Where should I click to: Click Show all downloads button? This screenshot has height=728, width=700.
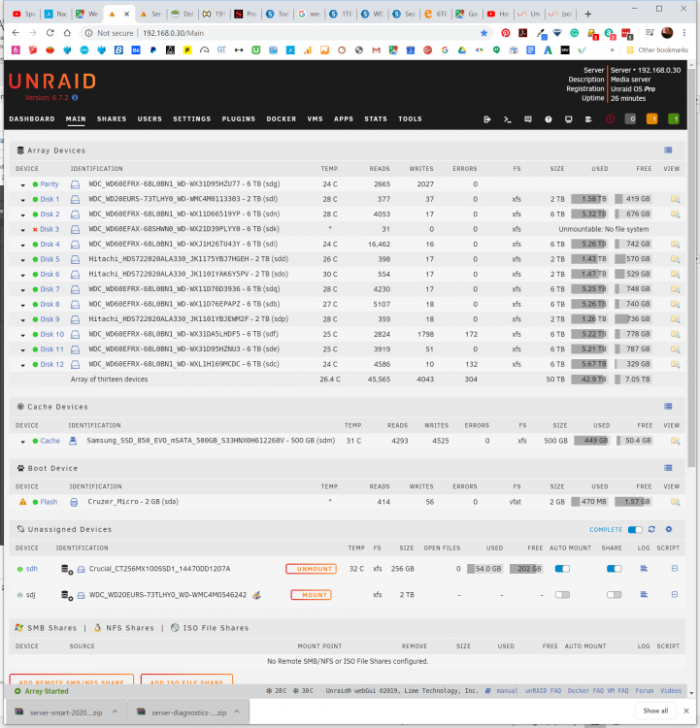655,711
